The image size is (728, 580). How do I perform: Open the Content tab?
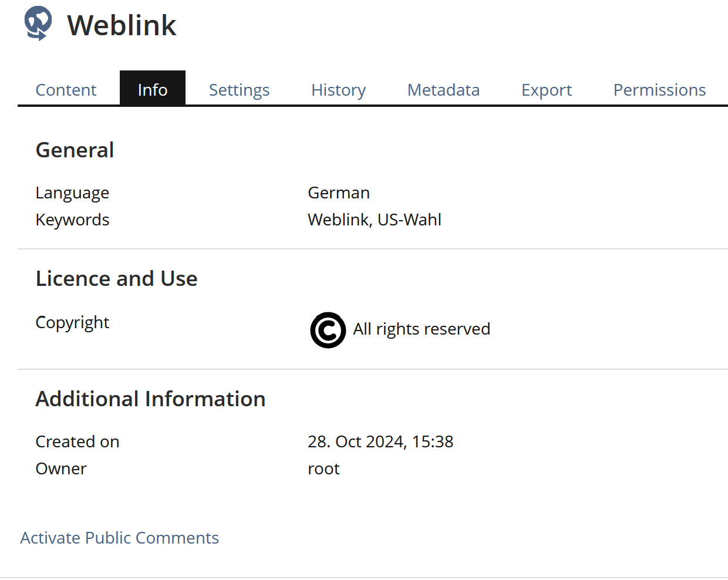coord(66,90)
